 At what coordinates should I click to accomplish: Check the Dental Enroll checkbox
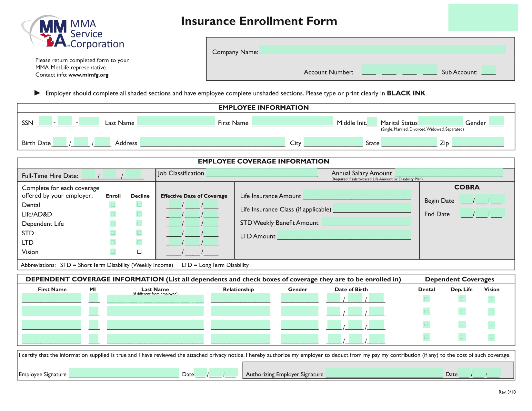113,205
